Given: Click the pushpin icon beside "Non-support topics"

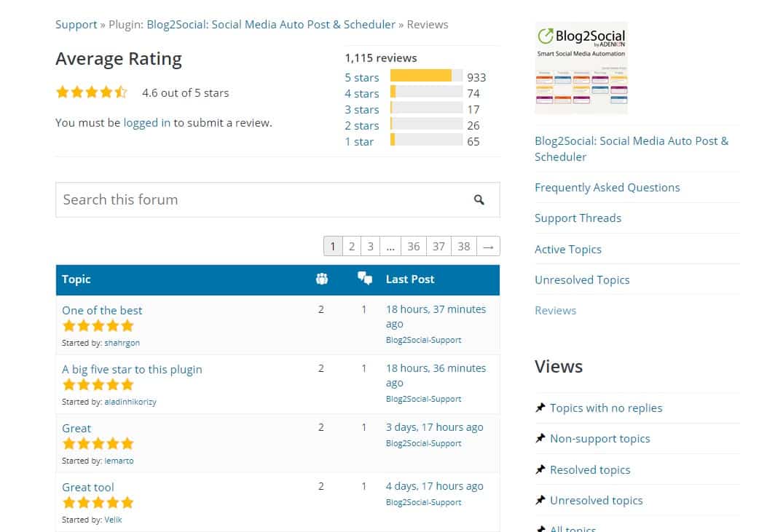Looking at the screenshot, I should (x=540, y=438).
